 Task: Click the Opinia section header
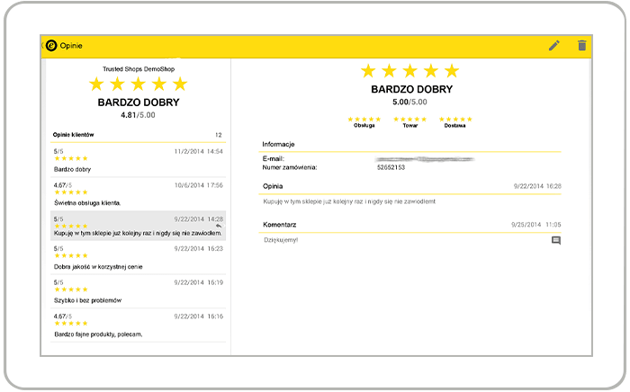(273, 186)
